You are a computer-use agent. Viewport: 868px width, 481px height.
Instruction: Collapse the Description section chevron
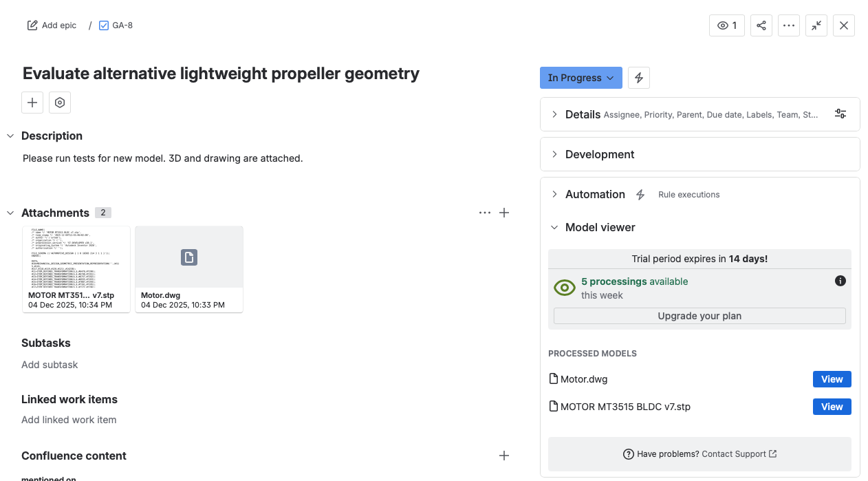10,136
